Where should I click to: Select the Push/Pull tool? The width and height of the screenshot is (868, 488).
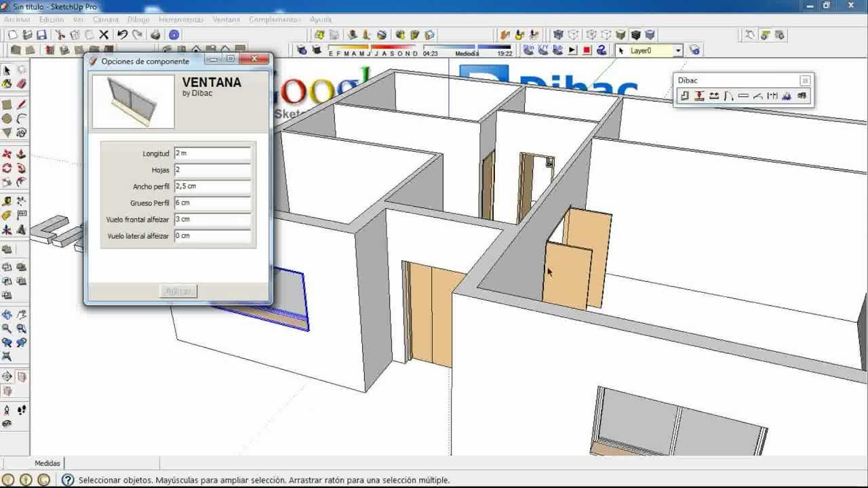pos(21,154)
